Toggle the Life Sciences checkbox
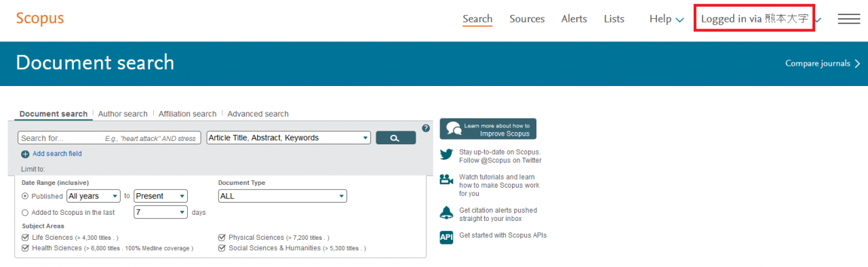Screen dimensions: 868x267 click(25, 237)
